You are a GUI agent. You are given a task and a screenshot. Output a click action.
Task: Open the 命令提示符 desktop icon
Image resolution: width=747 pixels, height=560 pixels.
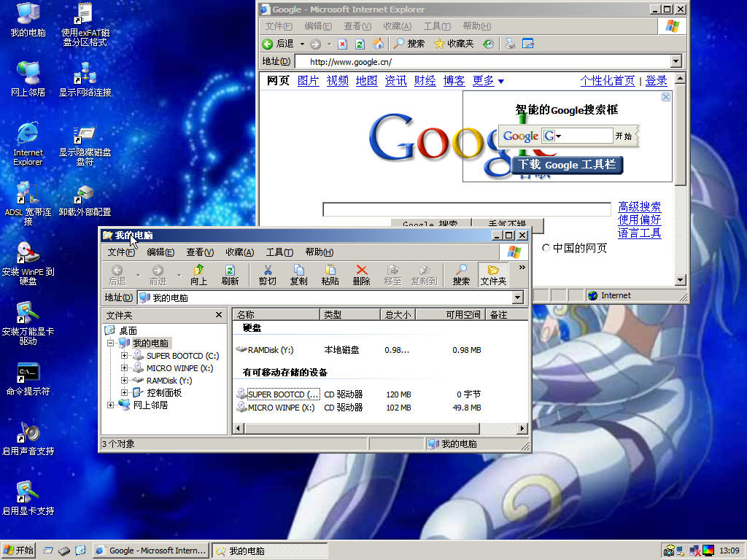click(x=28, y=379)
